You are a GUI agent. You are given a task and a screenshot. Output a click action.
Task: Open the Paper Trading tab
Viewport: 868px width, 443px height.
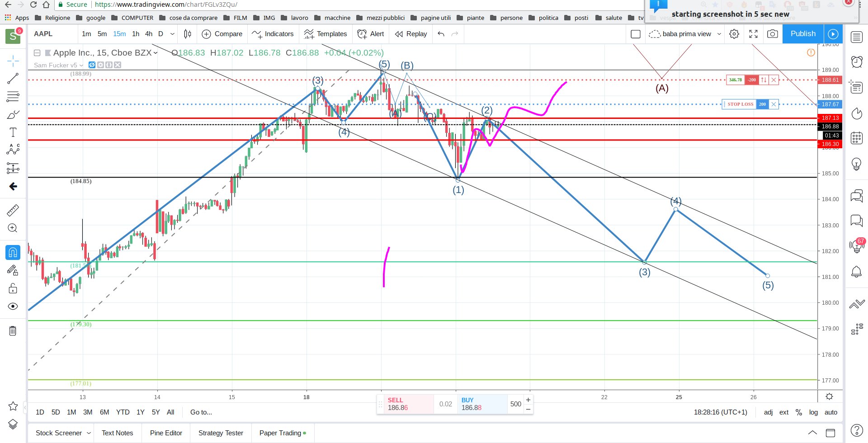[x=283, y=433]
